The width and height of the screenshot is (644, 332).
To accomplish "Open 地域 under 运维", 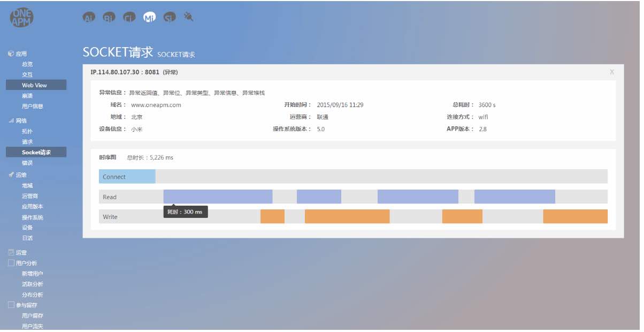I will point(27,186).
